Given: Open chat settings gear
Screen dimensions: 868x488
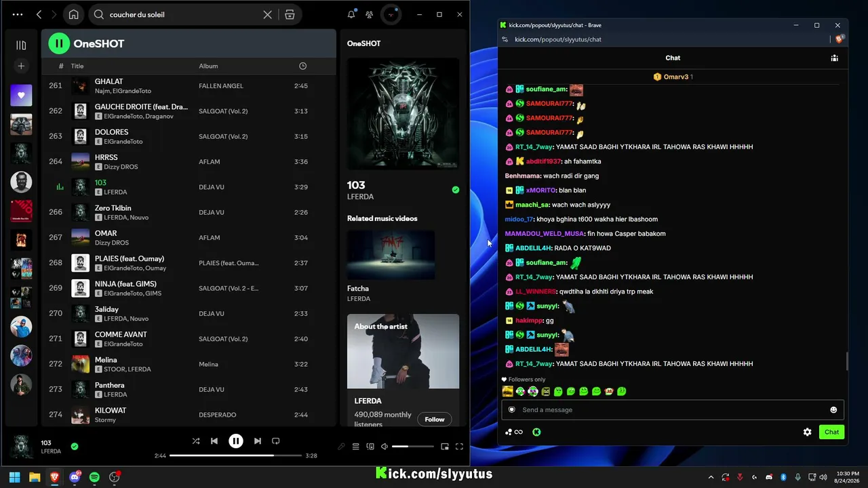Looking at the screenshot, I should click(807, 432).
